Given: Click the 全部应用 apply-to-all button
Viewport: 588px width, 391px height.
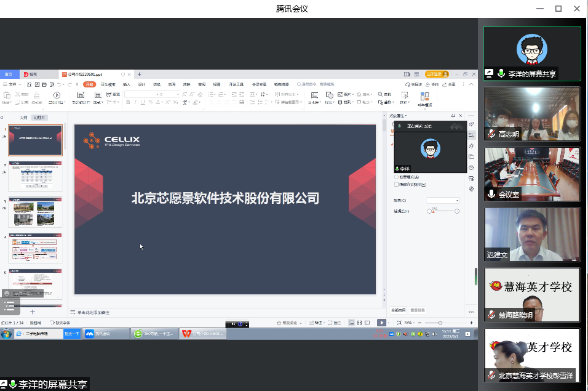Looking at the screenshot, I should click(399, 310).
